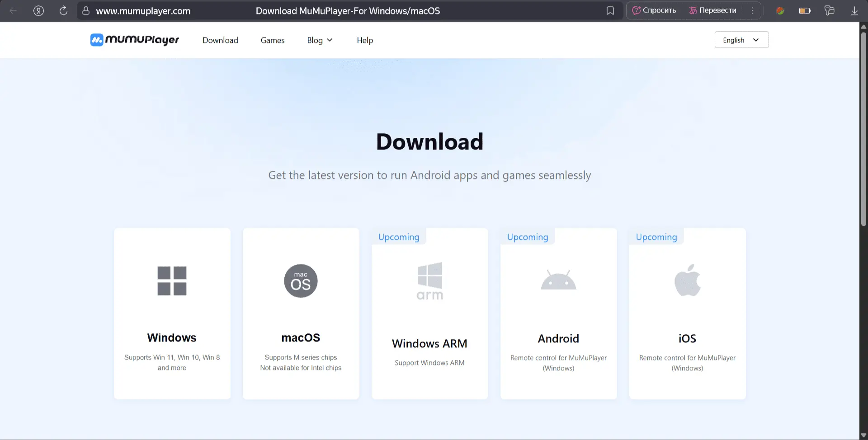Open the Download nav item

220,40
